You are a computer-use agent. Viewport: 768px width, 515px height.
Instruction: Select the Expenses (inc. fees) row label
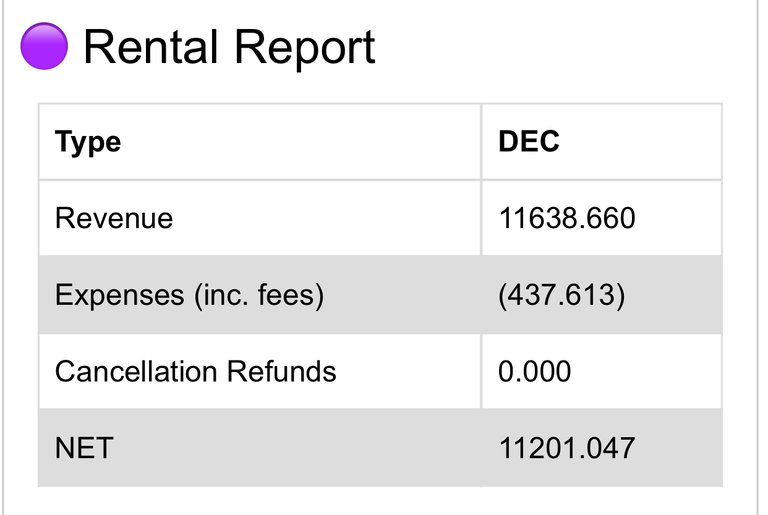click(x=189, y=295)
